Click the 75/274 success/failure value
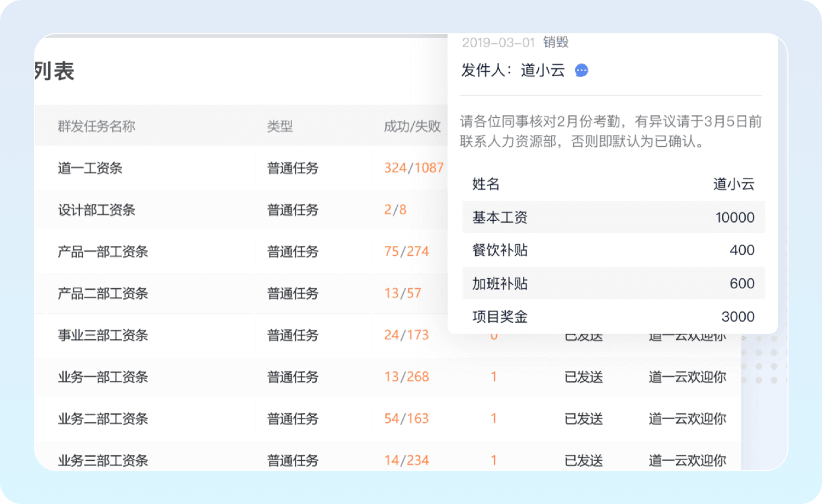 coord(406,251)
